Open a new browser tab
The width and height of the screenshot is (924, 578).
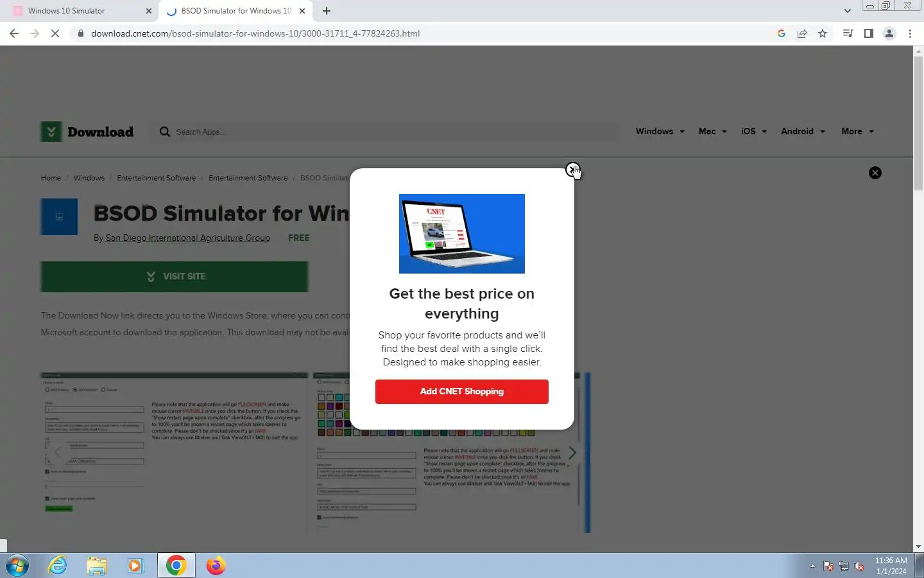pos(327,11)
